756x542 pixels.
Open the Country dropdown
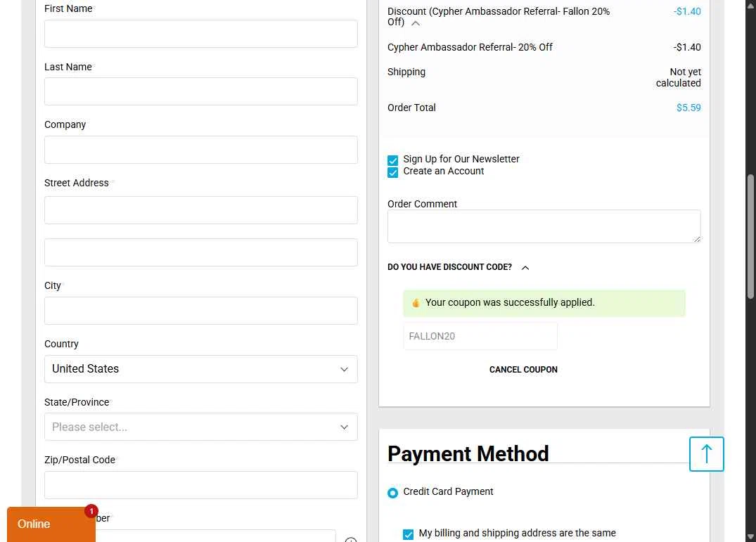pyautogui.click(x=201, y=369)
